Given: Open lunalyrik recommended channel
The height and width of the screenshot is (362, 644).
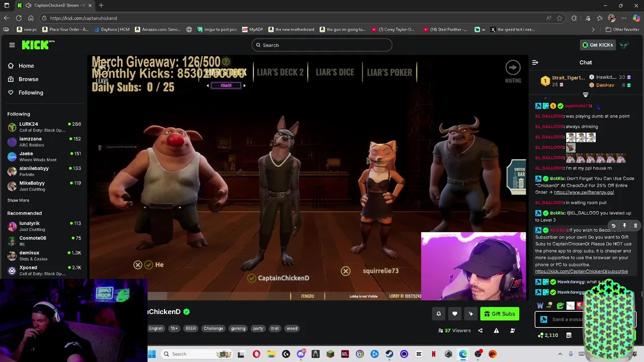Looking at the screenshot, I should tap(44, 226).
